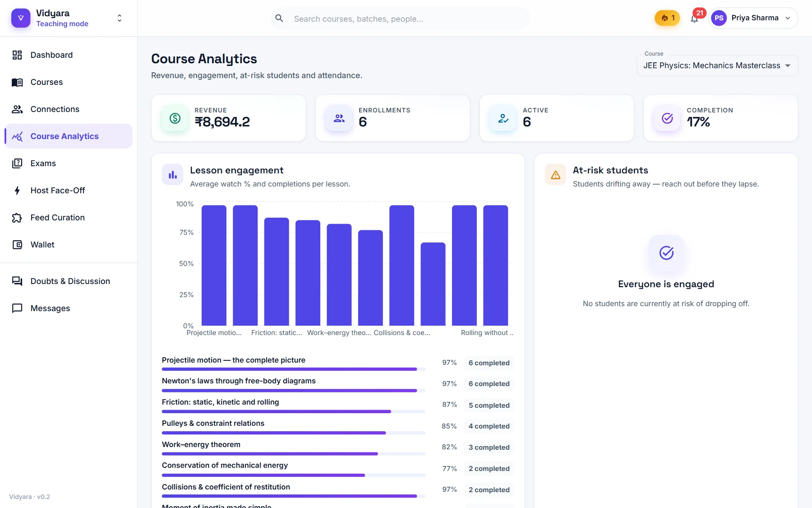This screenshot has height=508, width=812.
Task: Open Host Face-Off page
Action: pos(69,191)
